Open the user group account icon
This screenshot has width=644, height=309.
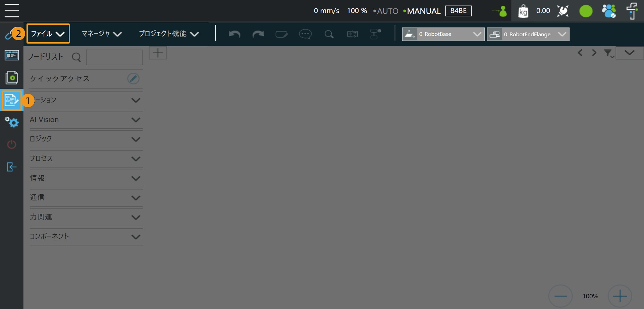pos(609,11)
